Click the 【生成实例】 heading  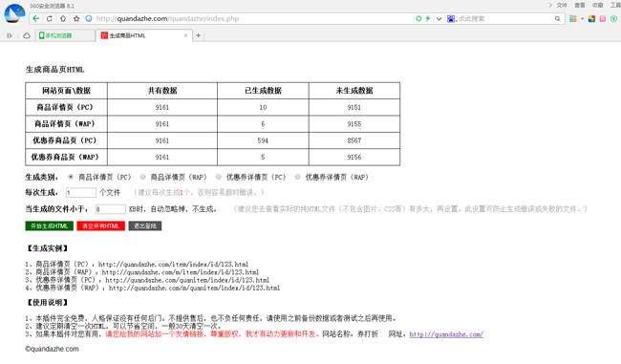[48, 248]
